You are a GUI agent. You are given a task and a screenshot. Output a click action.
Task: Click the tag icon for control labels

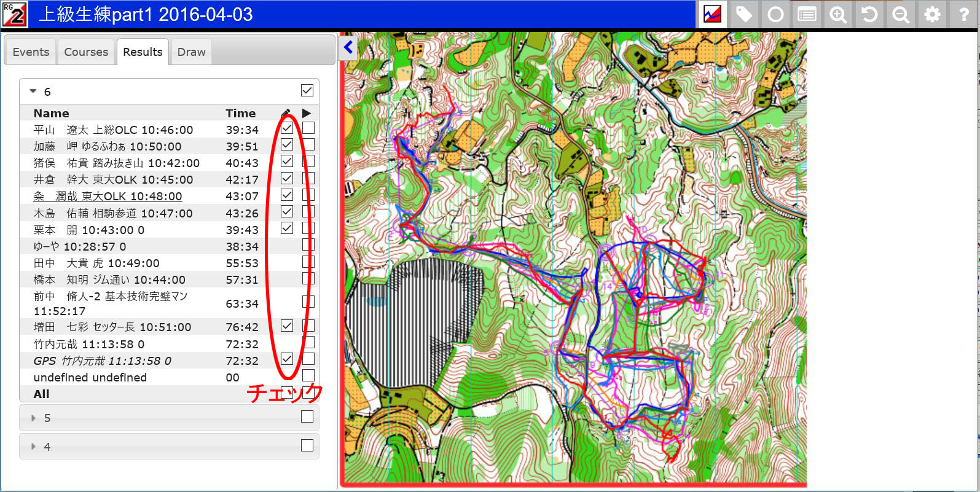tap(744, 14)
